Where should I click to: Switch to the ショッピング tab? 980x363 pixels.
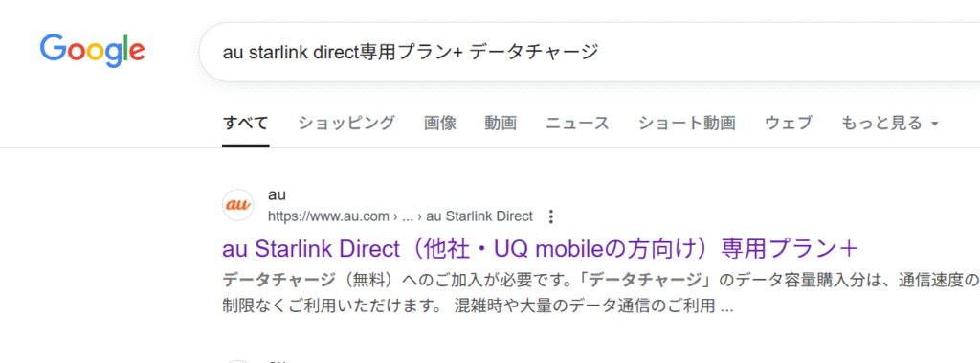[346, 124]
